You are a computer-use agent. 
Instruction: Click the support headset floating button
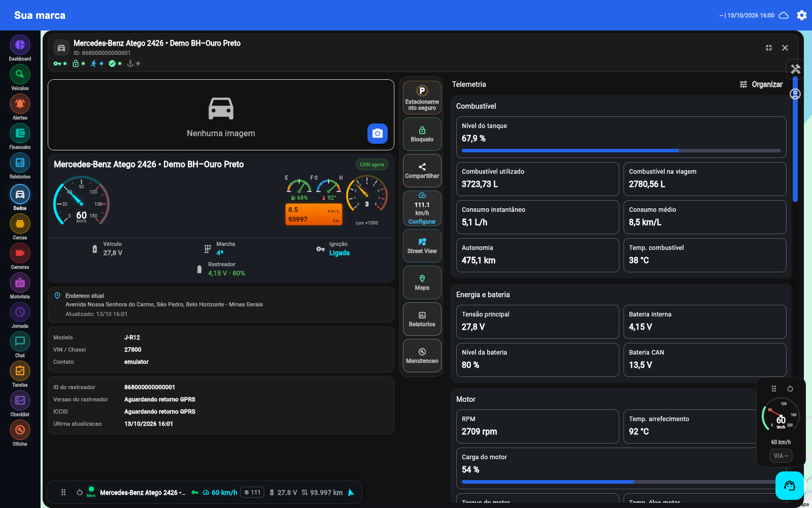coord(790,486)
